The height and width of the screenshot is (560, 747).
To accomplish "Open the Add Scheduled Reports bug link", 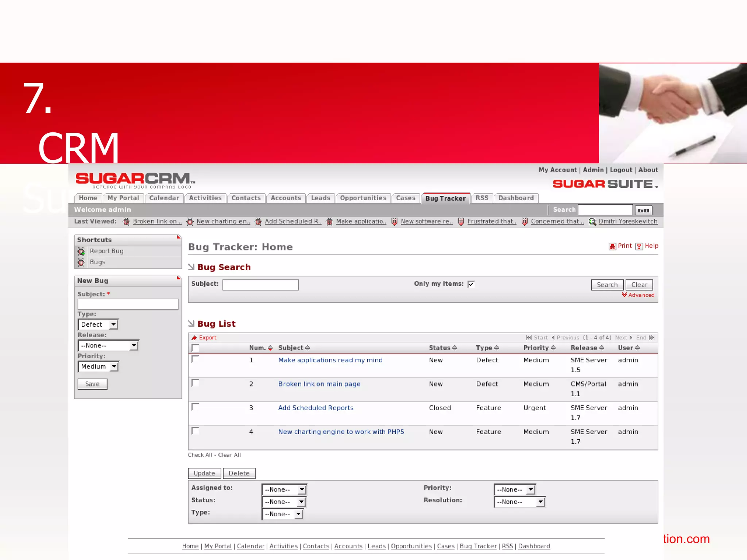I will [x=316, y=408].
